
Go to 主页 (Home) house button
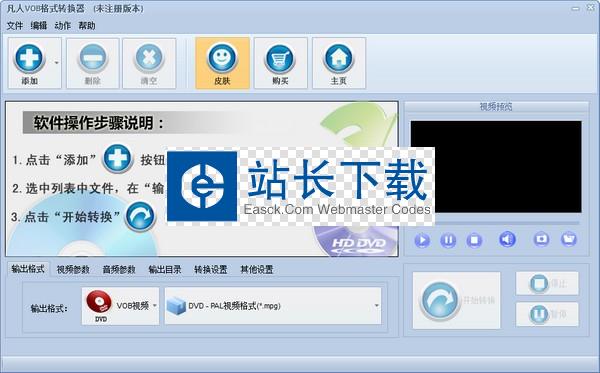[339, 63]
